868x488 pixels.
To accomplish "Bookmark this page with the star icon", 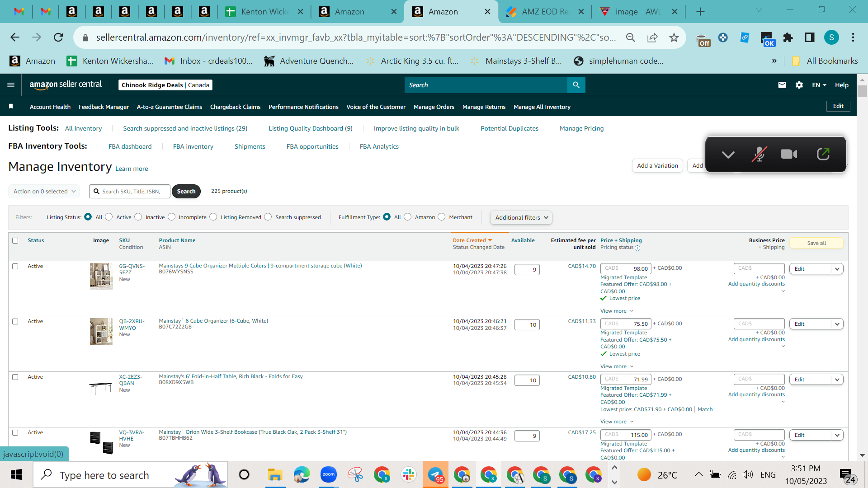I will pos(674,38).
